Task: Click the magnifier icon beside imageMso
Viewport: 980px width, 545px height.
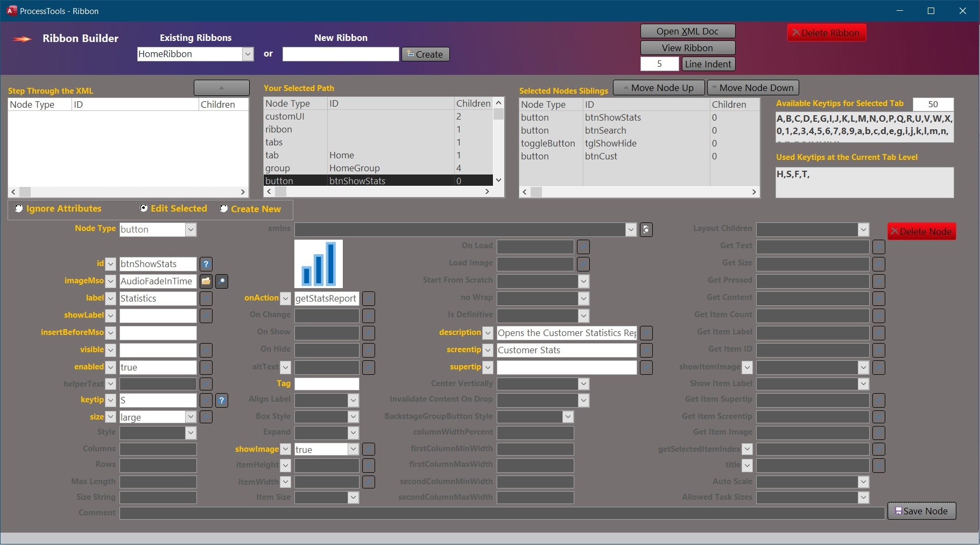Action: (221, 281)
